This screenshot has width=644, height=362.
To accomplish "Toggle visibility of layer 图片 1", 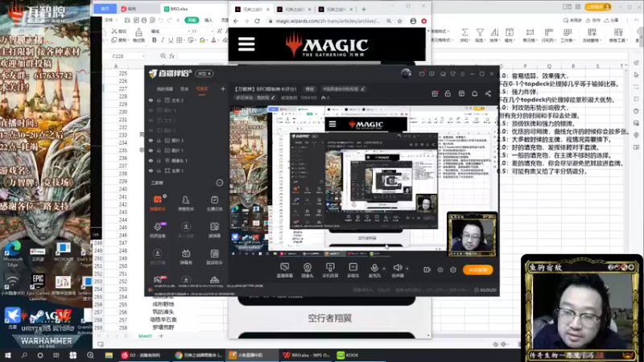I will pos(151,150).
